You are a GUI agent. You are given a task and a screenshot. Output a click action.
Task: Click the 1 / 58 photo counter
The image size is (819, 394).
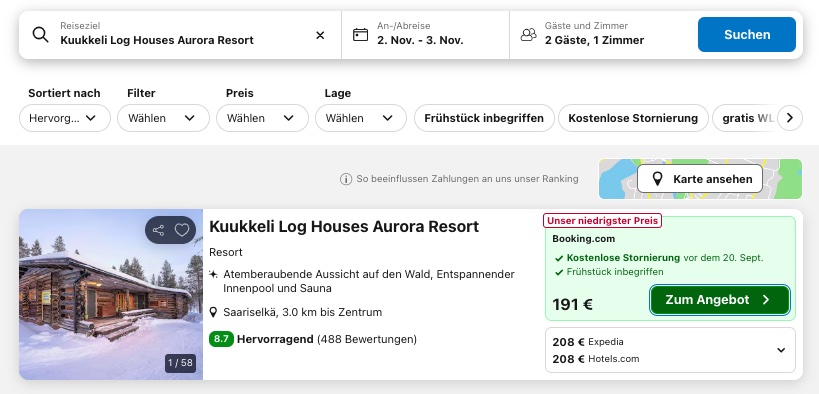coord(180,363)
